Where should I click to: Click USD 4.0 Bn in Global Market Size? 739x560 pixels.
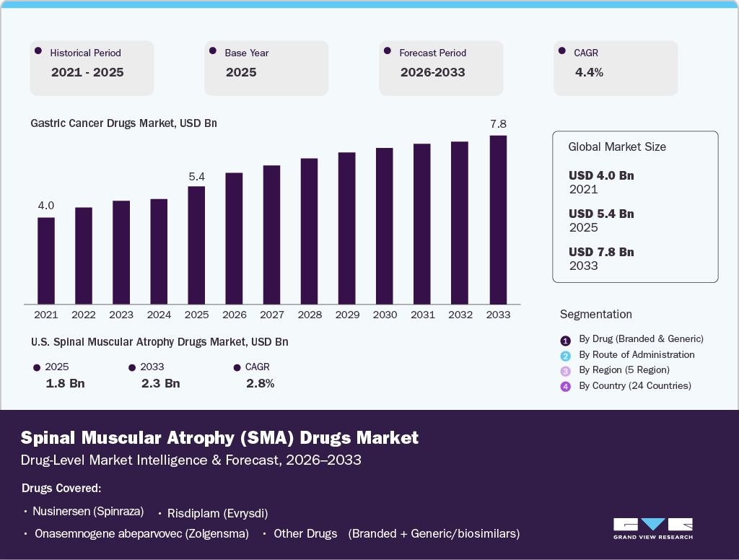601,175
